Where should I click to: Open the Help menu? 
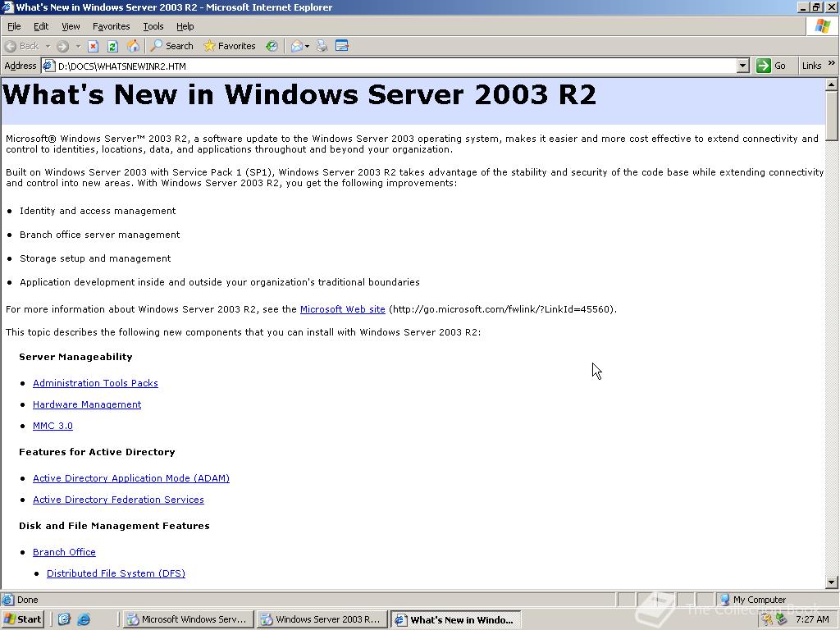click(x=185, y=26)
